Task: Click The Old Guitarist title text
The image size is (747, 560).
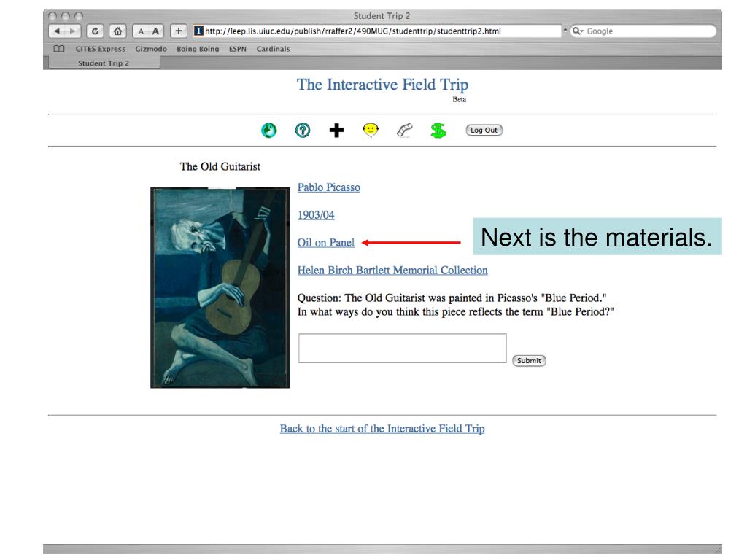Action: click(220, 166)
